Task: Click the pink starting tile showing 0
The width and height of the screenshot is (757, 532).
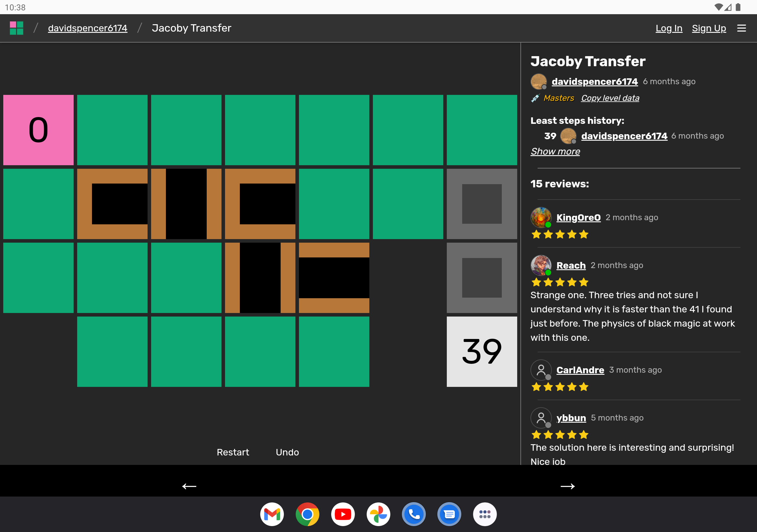Action: pos(38,130)
